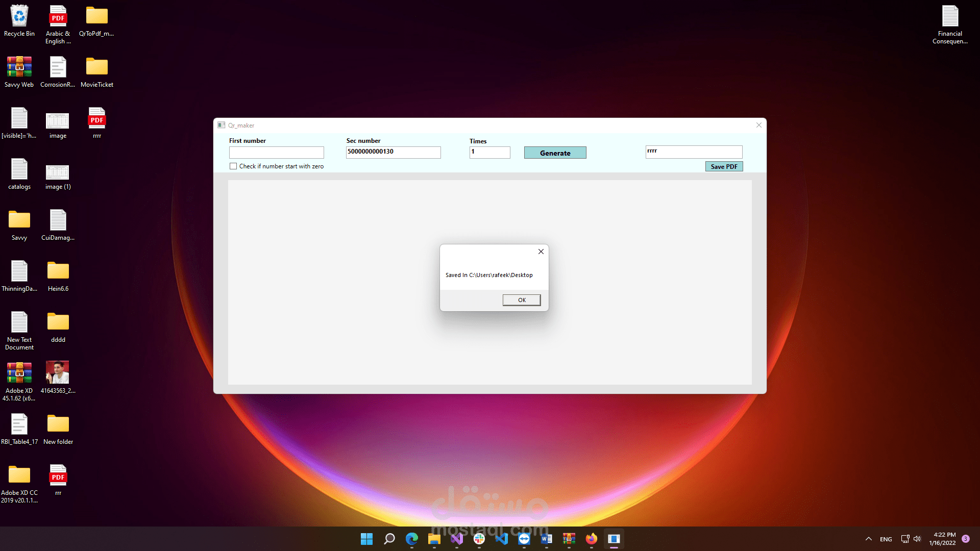This screenshot has height=551, width=980.
Task: Close the Saved In message box
Action: tap(541, 252)
